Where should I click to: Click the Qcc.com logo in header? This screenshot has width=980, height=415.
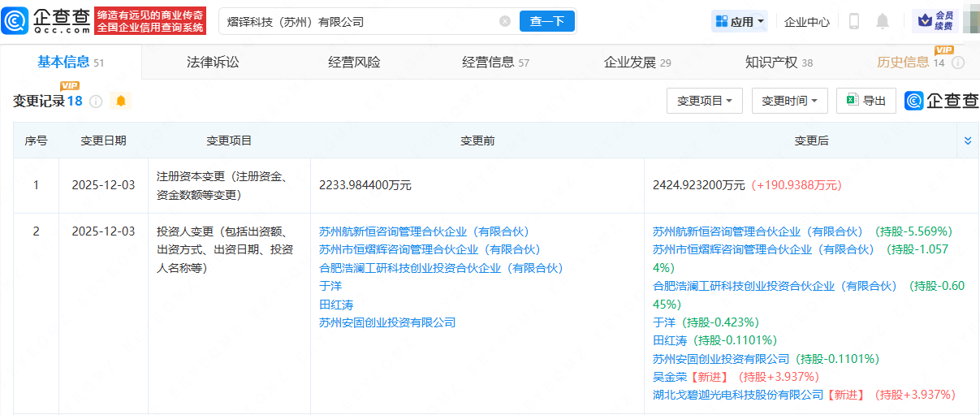coord(46,21)
